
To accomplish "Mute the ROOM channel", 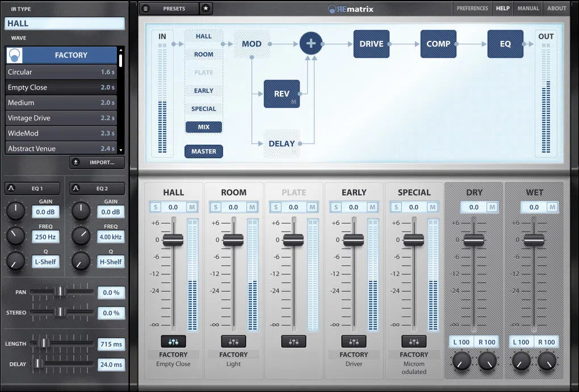I will [x=251, y=207].
